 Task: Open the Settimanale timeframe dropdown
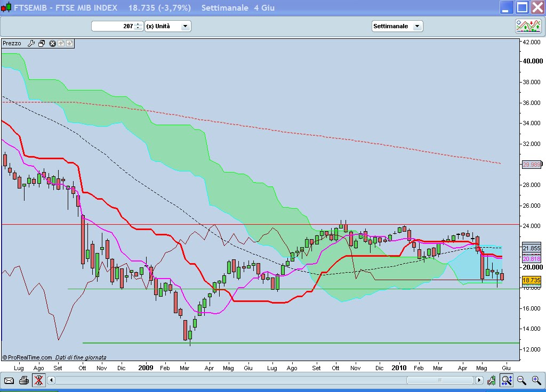(397, 26)
